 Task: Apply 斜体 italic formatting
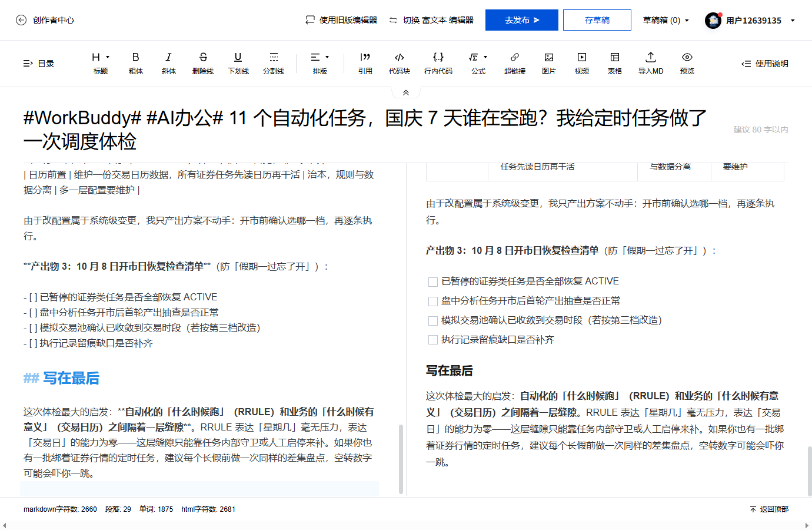point(169,63)
